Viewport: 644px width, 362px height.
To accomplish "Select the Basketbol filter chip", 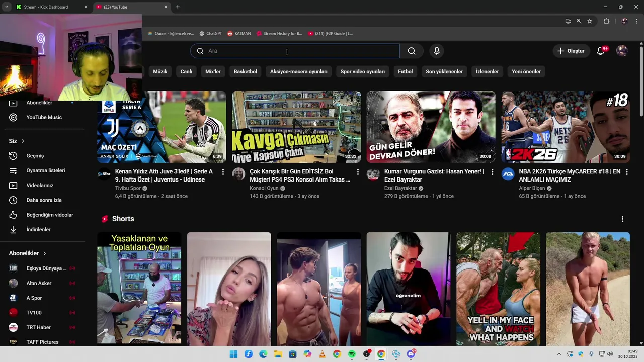I will point(246,71).
